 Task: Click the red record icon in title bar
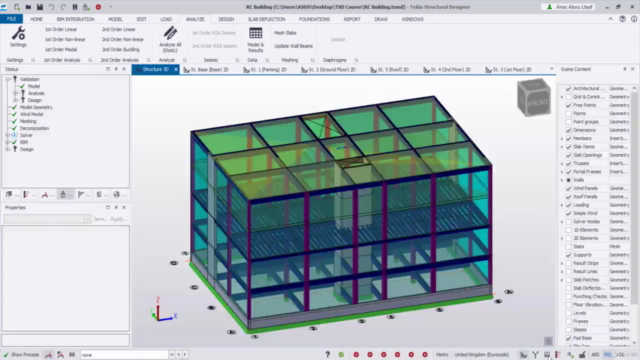click(98, 7)
